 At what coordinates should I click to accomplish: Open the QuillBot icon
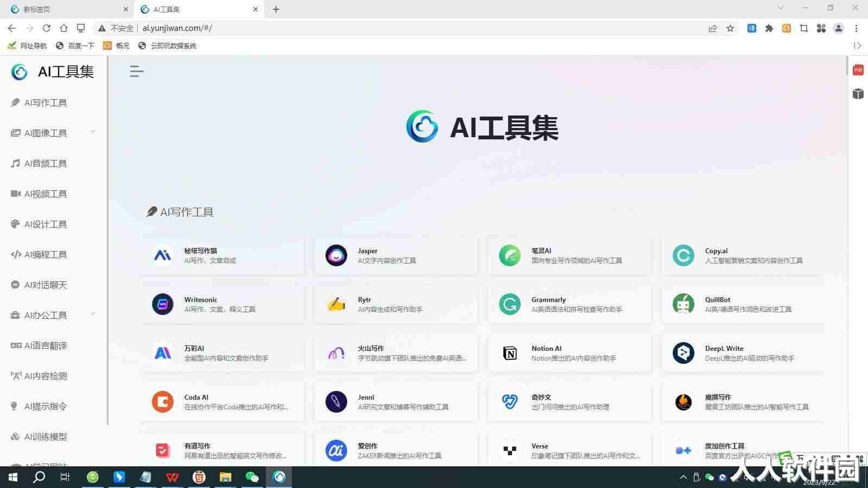684,304
